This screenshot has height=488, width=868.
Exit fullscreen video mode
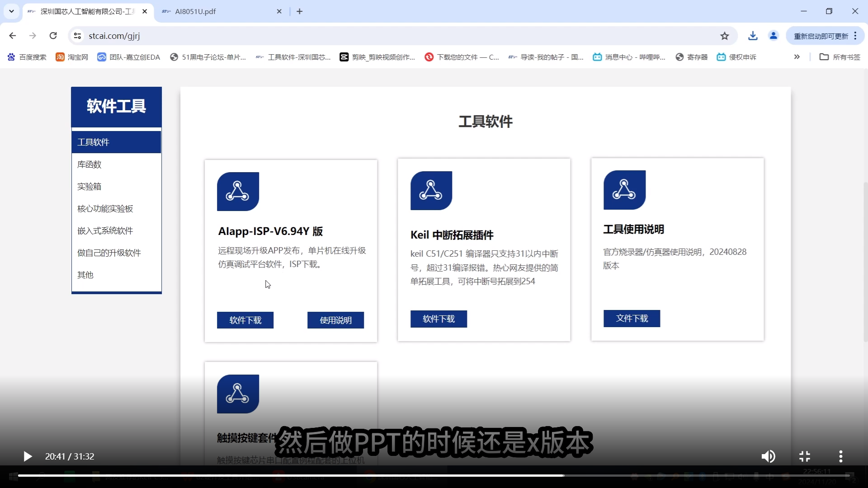[x=805, y=456]
